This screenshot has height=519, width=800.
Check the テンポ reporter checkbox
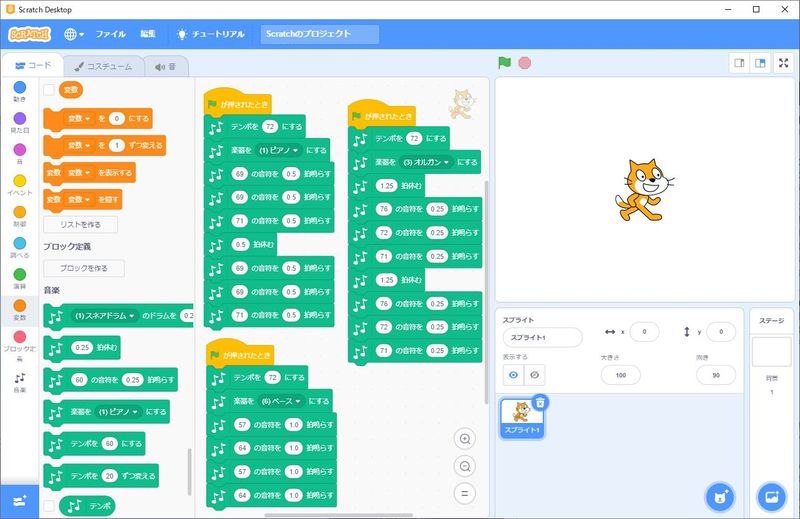(49, 506)
